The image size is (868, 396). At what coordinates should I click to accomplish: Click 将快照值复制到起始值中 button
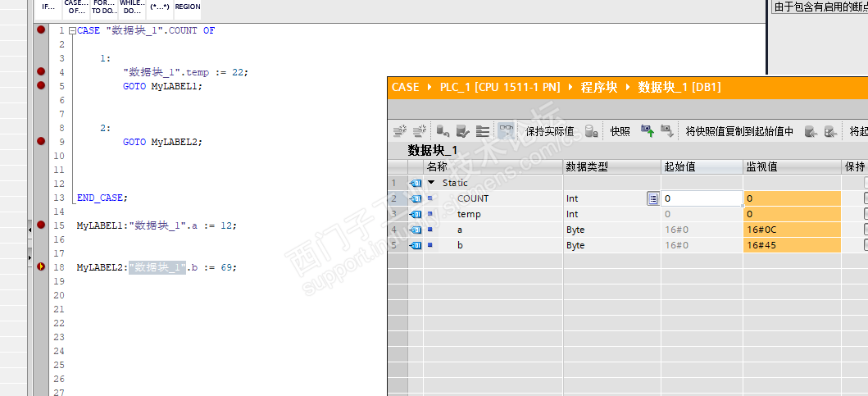pyautogui.click(x=739, y=132)
